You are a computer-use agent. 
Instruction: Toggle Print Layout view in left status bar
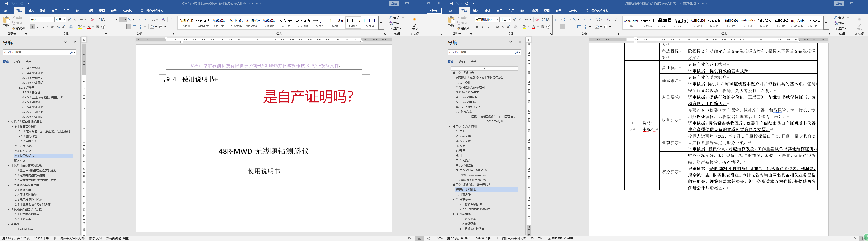pos(419,238)
